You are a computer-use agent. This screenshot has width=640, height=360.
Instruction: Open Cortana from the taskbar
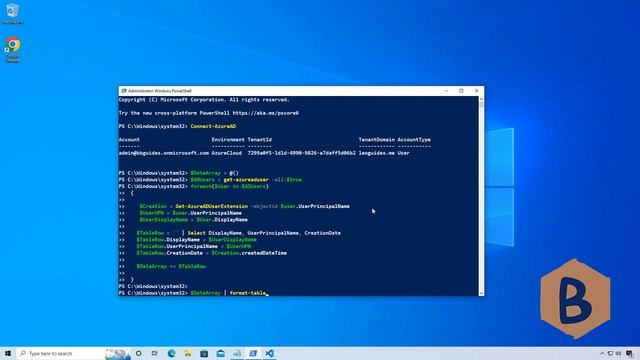(x=139, y=353)
